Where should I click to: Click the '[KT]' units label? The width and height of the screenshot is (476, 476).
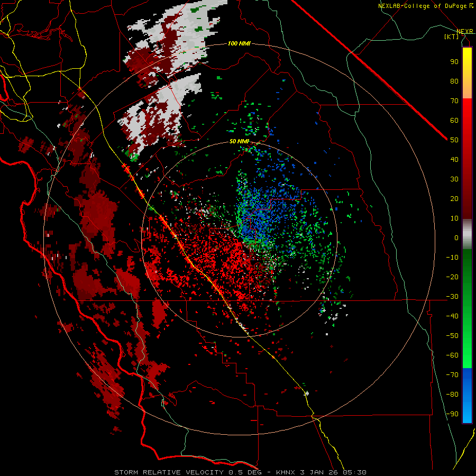(x=452, y=36)
